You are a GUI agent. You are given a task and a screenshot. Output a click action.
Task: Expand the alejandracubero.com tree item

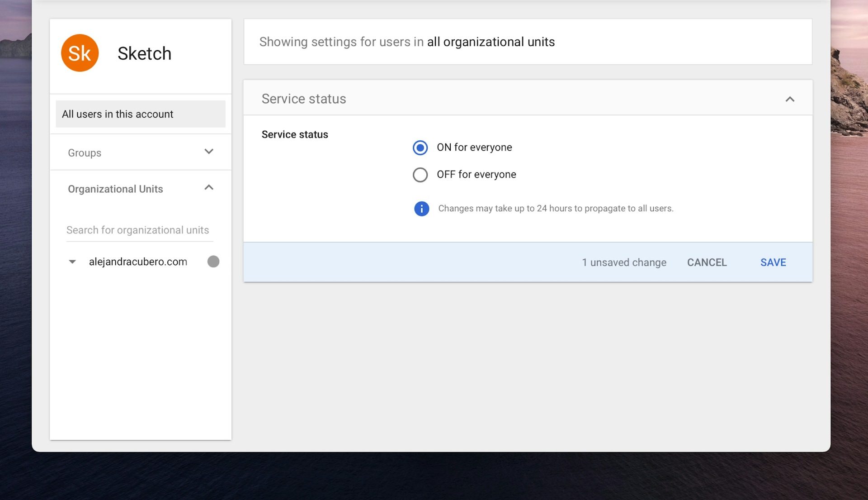(72, 262)
